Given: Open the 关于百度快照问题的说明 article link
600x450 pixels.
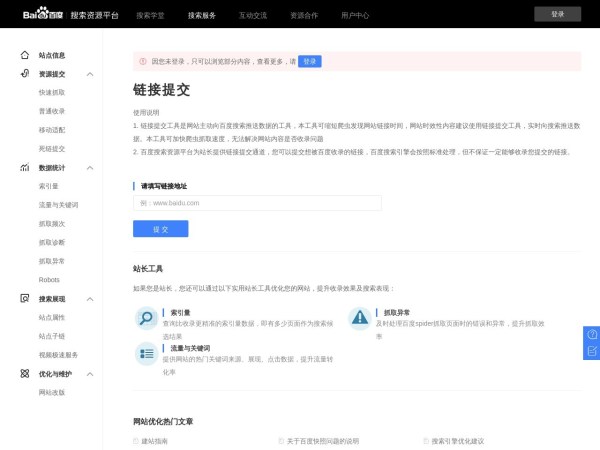Looking at the screenshot, I should 322,441.
